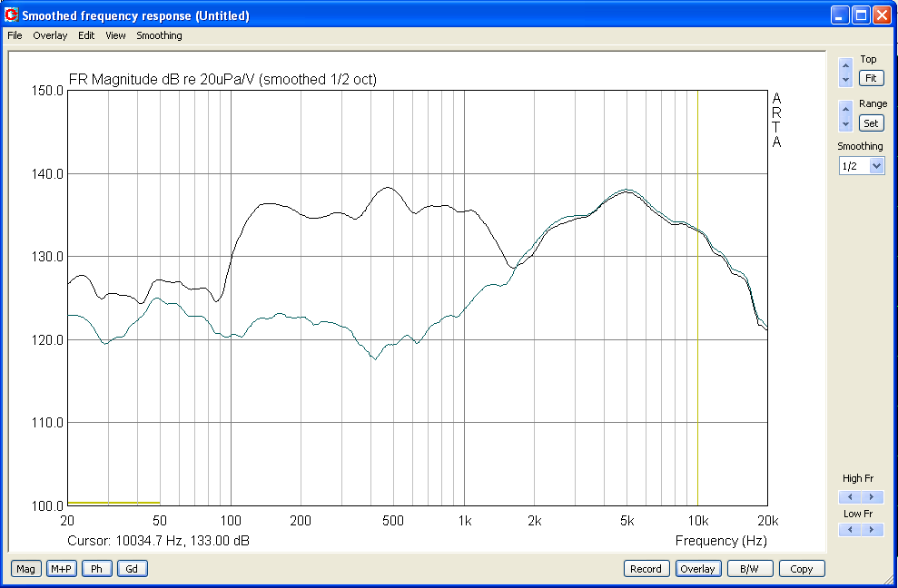Screen dimensions: 898x588
Task: Shift Low Fr right with arrow
Action: (x=873, y=530)
